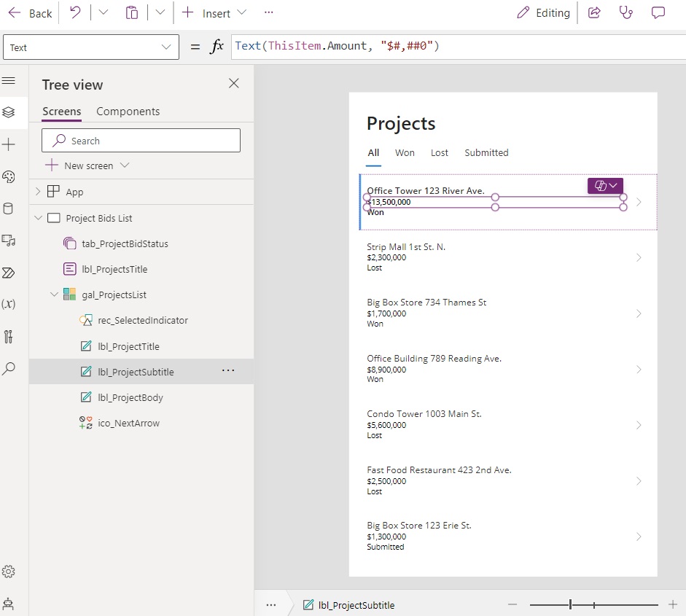
Task: Select the All tab in app preview
Action: point(373,152)
